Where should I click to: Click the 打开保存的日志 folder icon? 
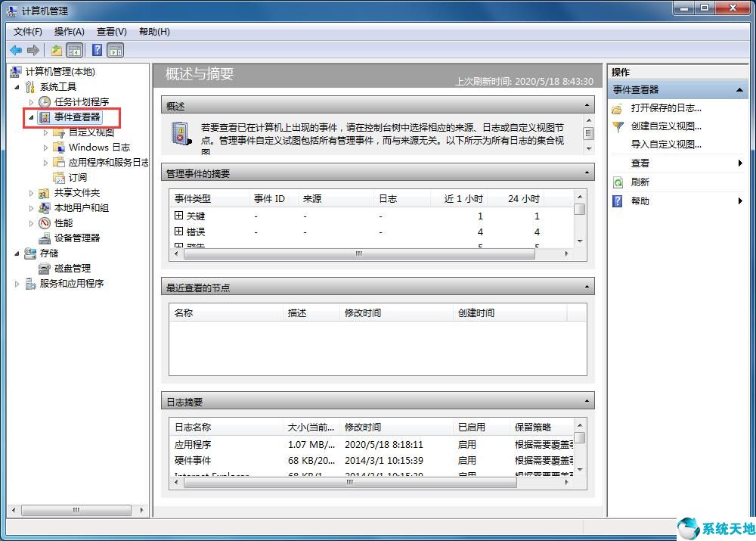tap(617, 107)
